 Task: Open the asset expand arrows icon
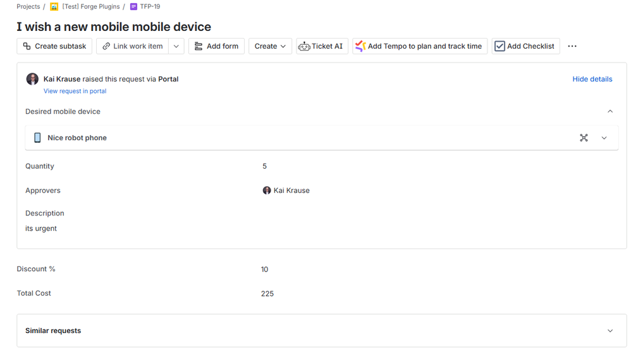tap(584, 137)
